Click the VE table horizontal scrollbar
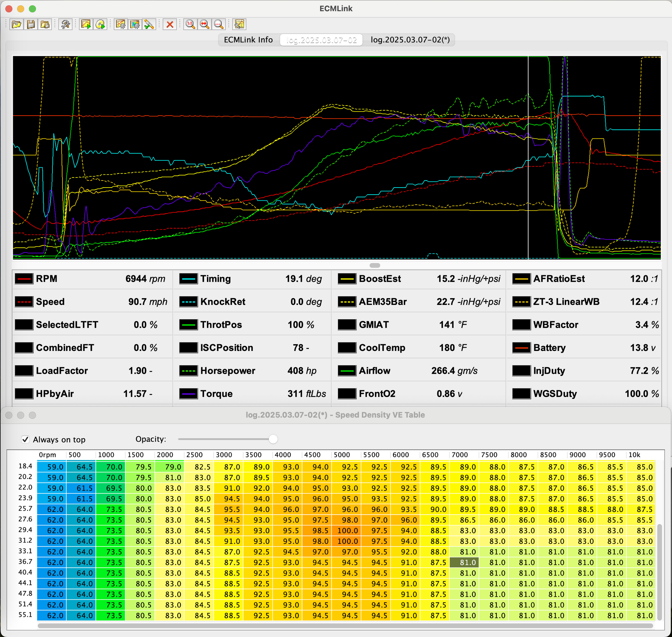672x637 pixels. click(x=345, y=626)
